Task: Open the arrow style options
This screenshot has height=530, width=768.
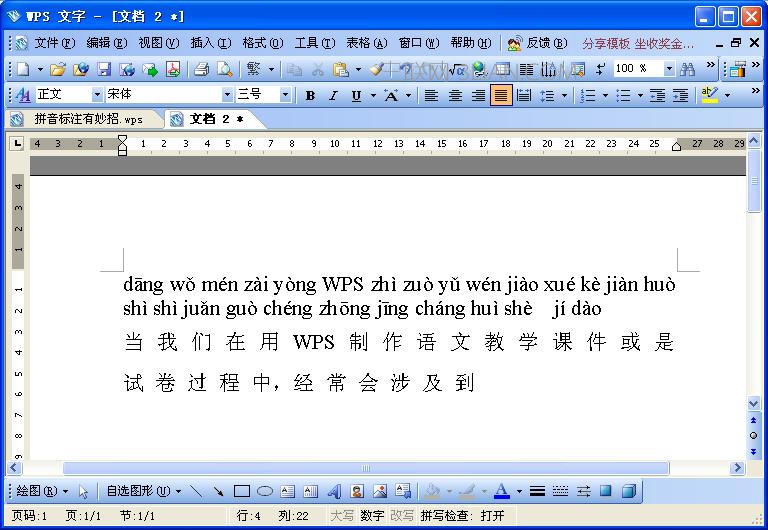Action: tap(583, 490)
